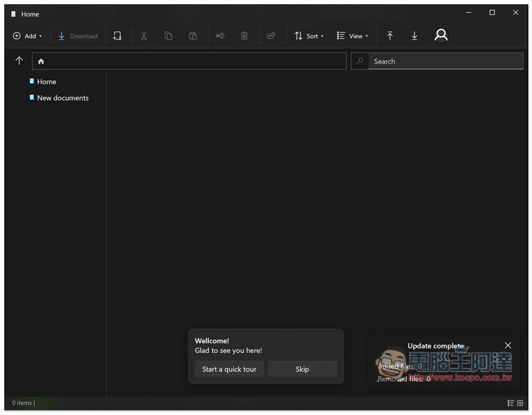Screen dimensions: 532x415
Task: Click the Copy icon in toolbar
Action: (x=168, y=36)
